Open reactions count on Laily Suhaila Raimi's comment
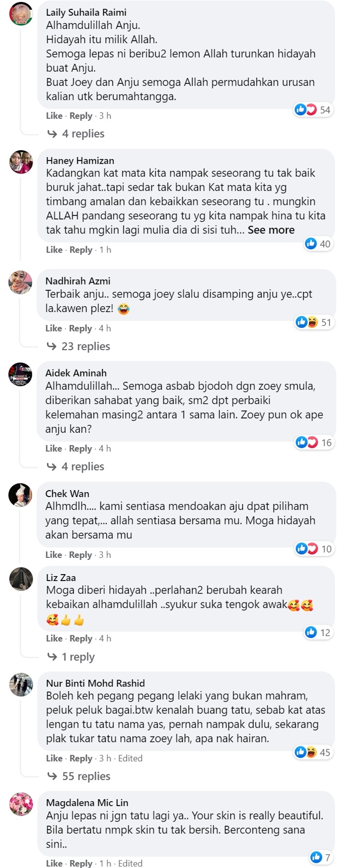Viewport: 361px width, 868px height. pyautogui.click(x=313, y=110)
